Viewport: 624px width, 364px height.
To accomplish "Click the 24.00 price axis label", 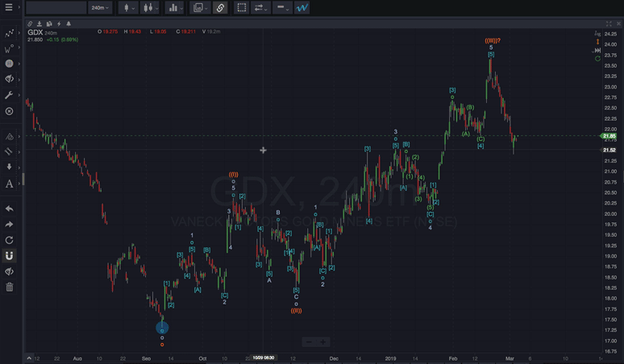I will 610,44.
